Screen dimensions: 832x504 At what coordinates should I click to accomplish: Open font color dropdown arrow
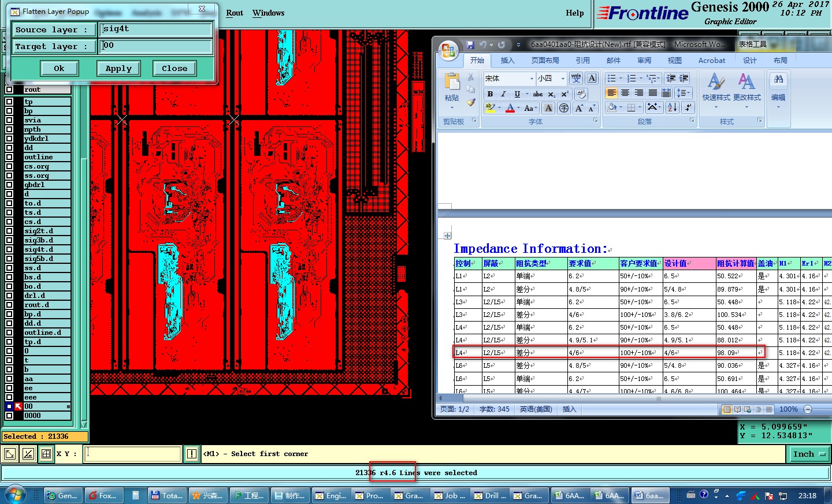click(x=518, y=108)
